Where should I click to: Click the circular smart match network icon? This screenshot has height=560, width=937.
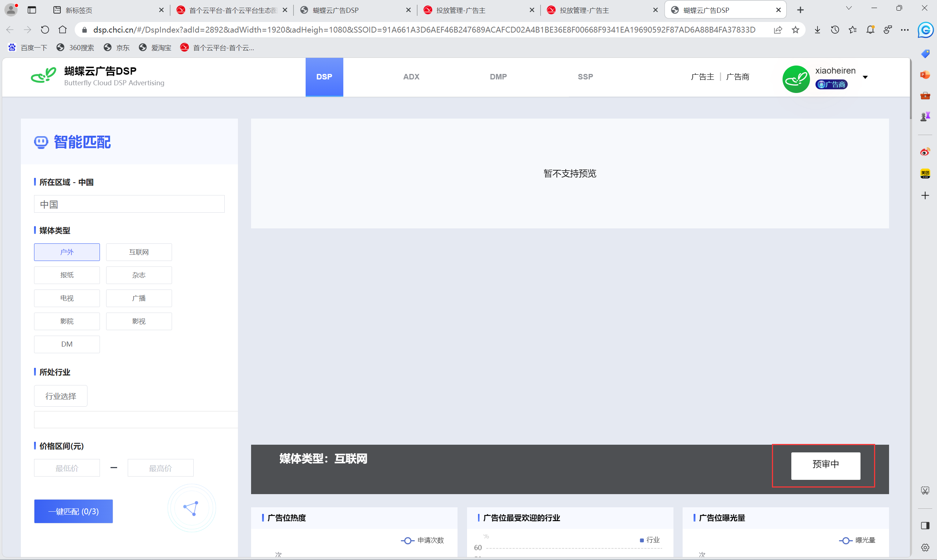point(191,508)
